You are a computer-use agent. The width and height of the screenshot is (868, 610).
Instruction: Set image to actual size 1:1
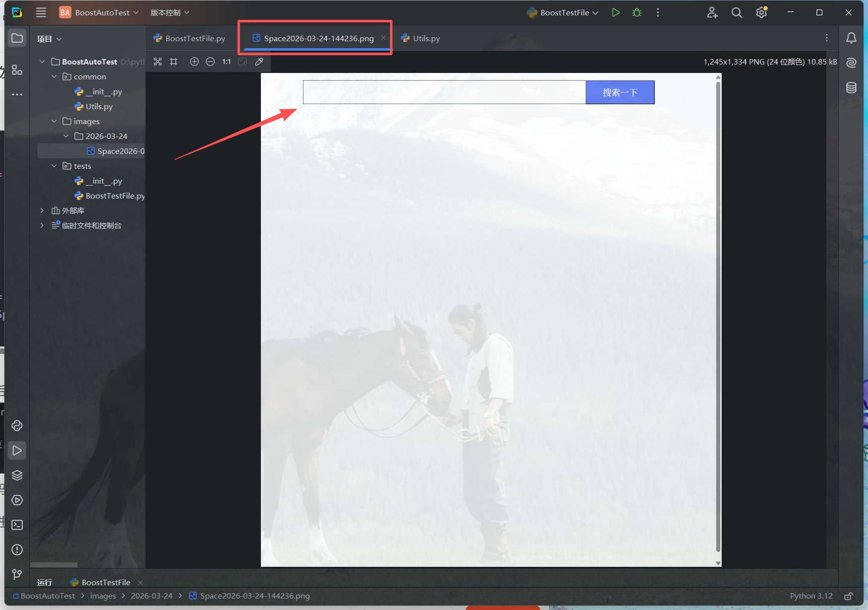point(226,62)
